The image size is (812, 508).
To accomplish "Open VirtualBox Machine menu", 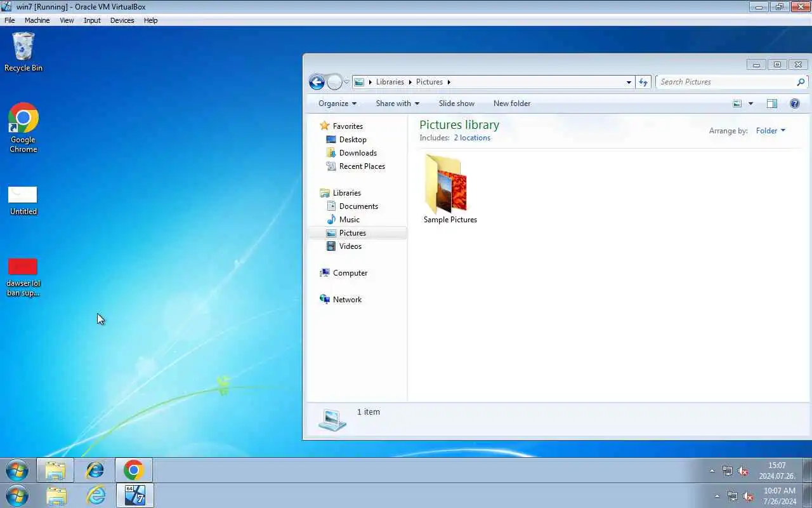I will (37, 20).
